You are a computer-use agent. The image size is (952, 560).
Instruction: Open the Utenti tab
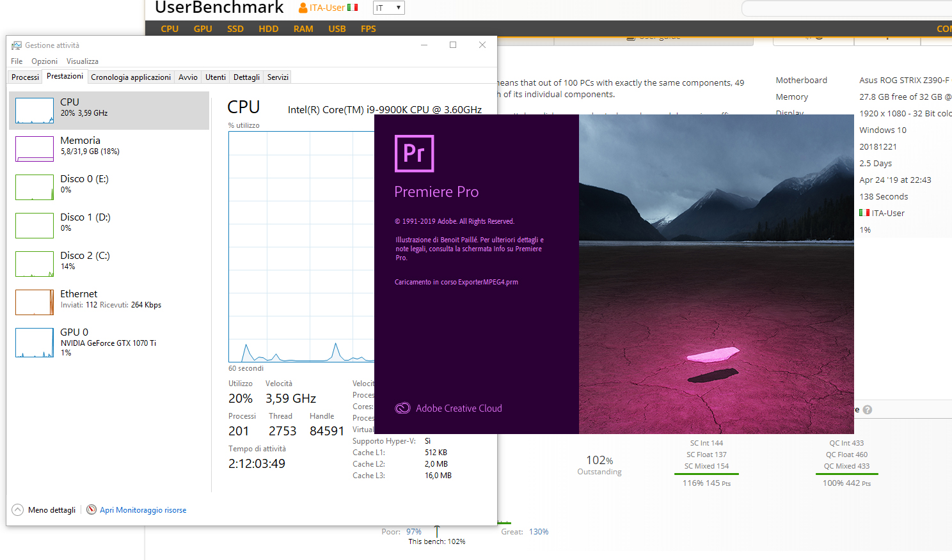[216, 77]
